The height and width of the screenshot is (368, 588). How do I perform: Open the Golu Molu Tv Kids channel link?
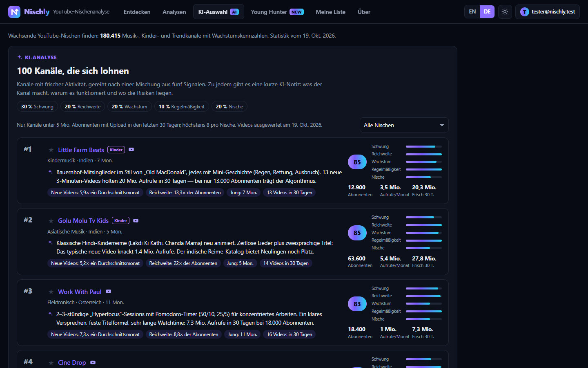83,221
